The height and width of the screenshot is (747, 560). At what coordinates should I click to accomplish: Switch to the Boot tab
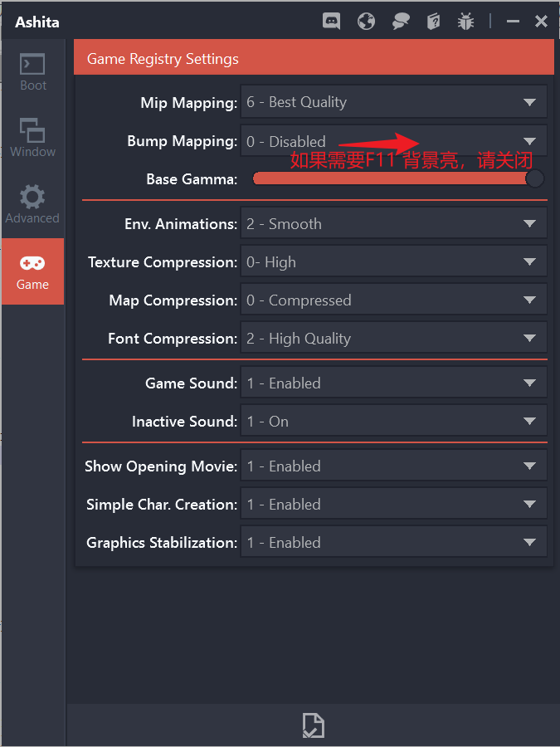point(33,72)
